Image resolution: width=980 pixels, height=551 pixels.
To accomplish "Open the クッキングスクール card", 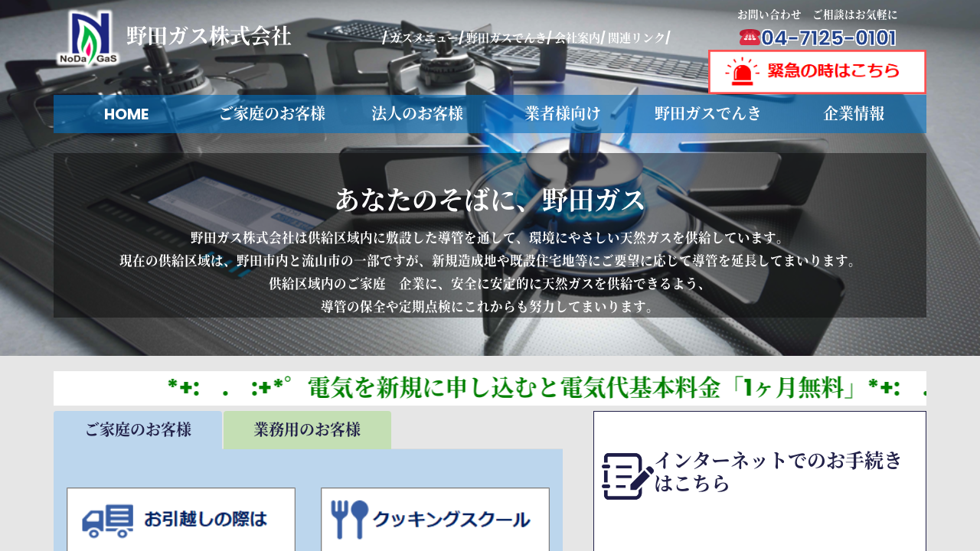I will (x=435, y=520).
